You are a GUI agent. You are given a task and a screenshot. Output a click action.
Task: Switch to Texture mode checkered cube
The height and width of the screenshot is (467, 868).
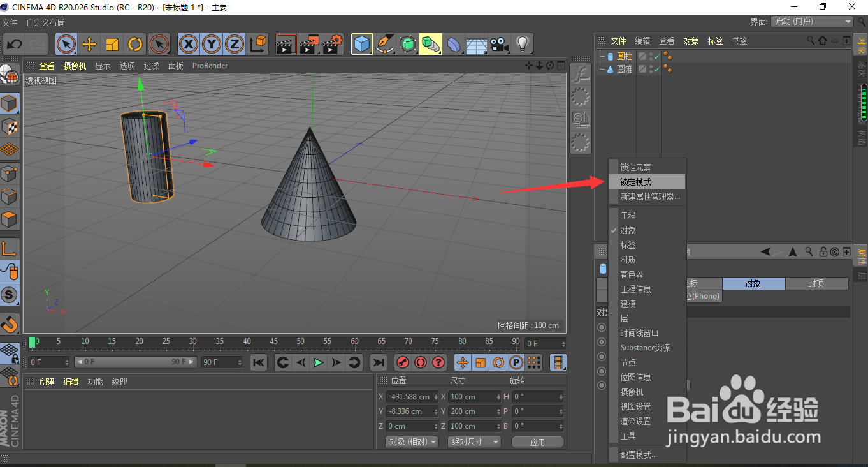[10, 127]
